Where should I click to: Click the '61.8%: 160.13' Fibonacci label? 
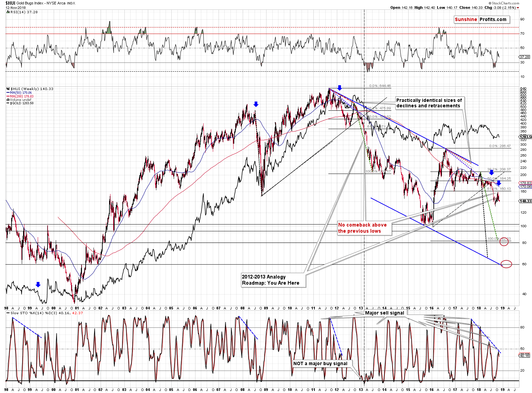pos(499,189)
